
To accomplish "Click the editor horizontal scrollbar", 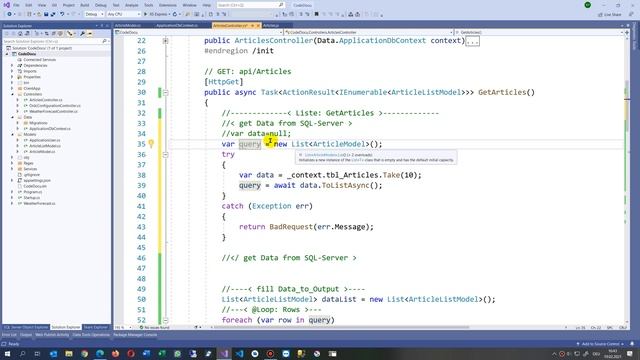I will [x=341, y=327].
